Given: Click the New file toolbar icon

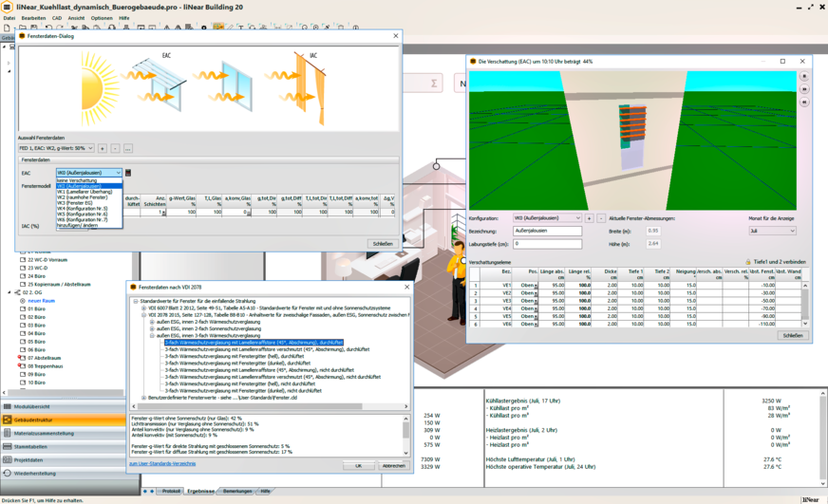Looking at the screenshot, I should (x=7, y=28).
